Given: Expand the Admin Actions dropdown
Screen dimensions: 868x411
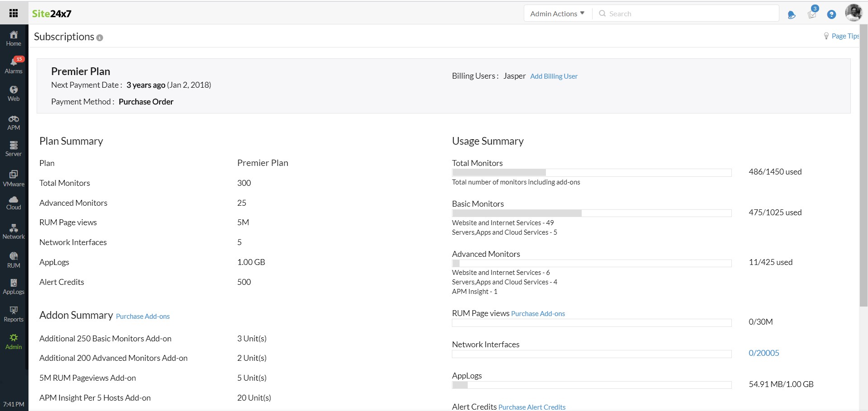Looking at the screenshot, I should coord(557,14).
